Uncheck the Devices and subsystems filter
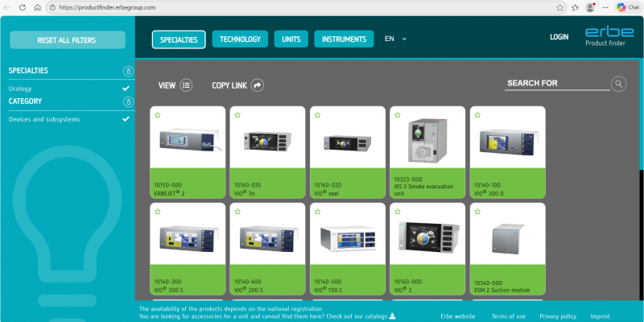Screen dimensions: 644x322 (126, 119)
